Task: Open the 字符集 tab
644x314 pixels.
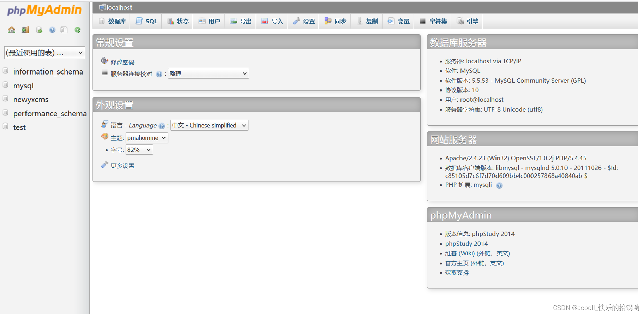Action: [433, 21]
